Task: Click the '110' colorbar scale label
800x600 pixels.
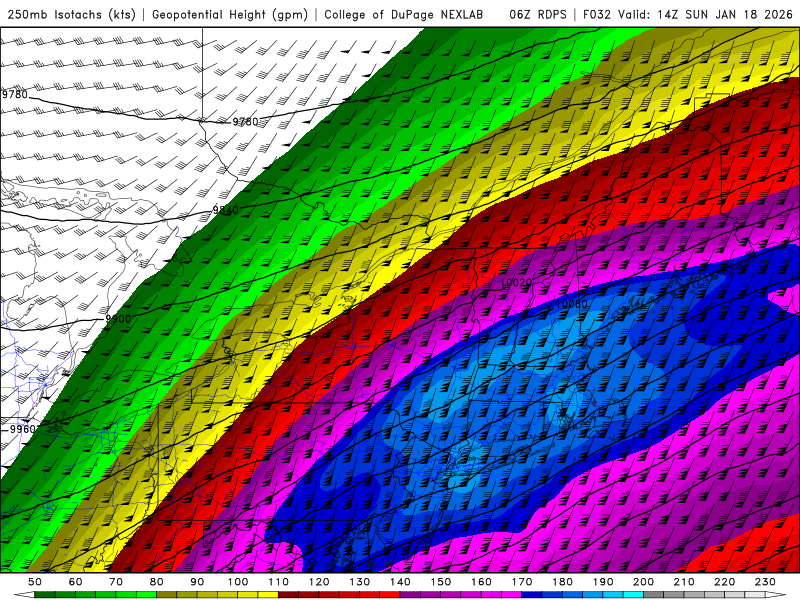Action: pos(278,582)
